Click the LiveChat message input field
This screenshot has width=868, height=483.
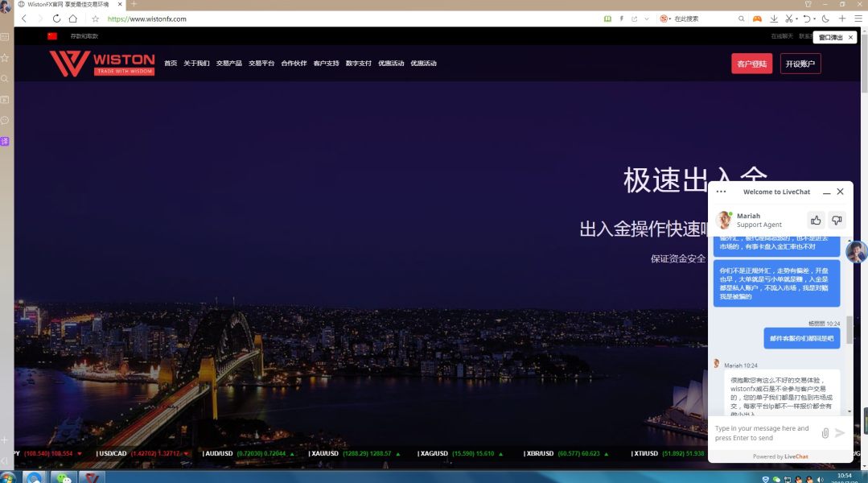coord(763,433)
